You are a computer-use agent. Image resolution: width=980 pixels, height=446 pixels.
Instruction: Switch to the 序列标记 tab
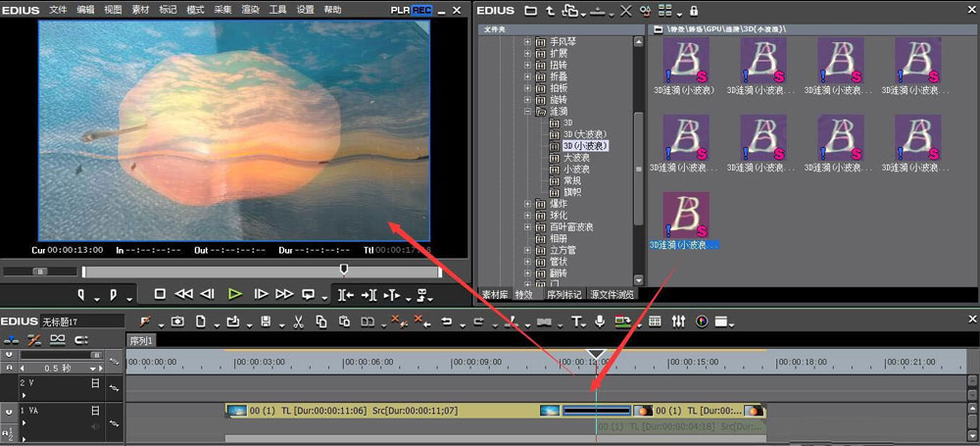pyautogui.click(x=563, y=295)
